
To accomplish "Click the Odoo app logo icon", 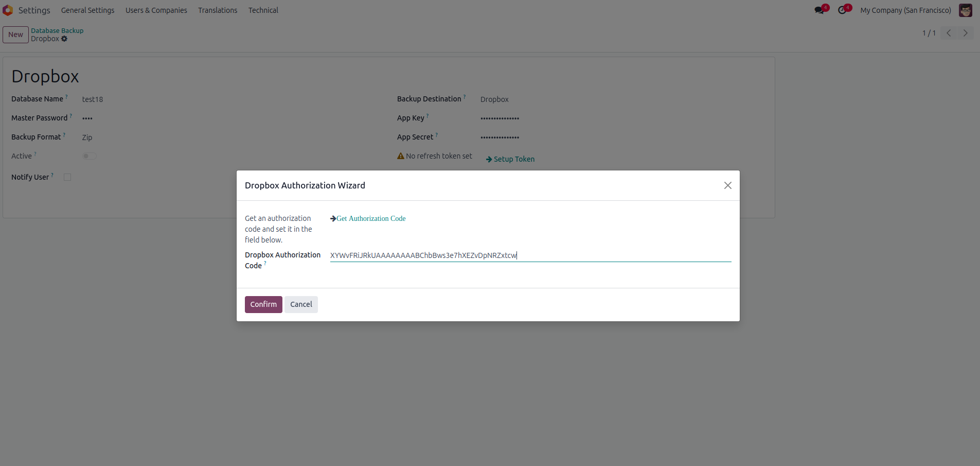I will (8, 10).
